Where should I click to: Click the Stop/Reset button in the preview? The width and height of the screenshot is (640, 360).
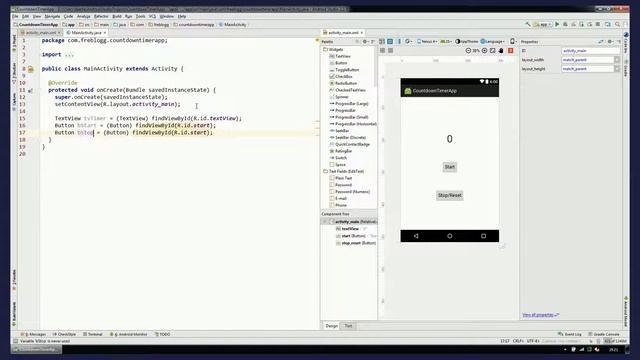click(449, 196)
